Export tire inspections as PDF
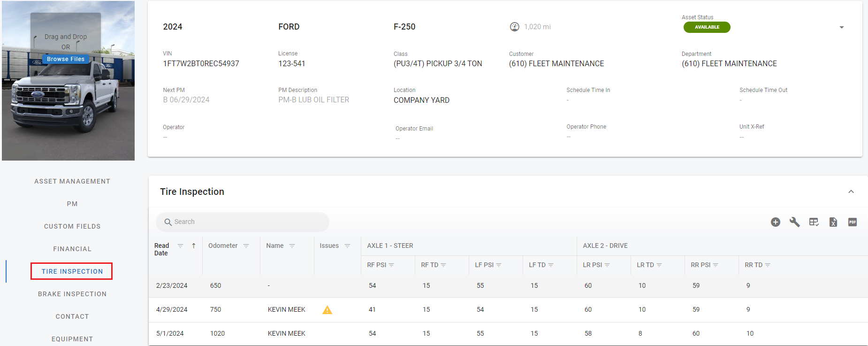This screenshot has height=346, width=868. point(853,222)
